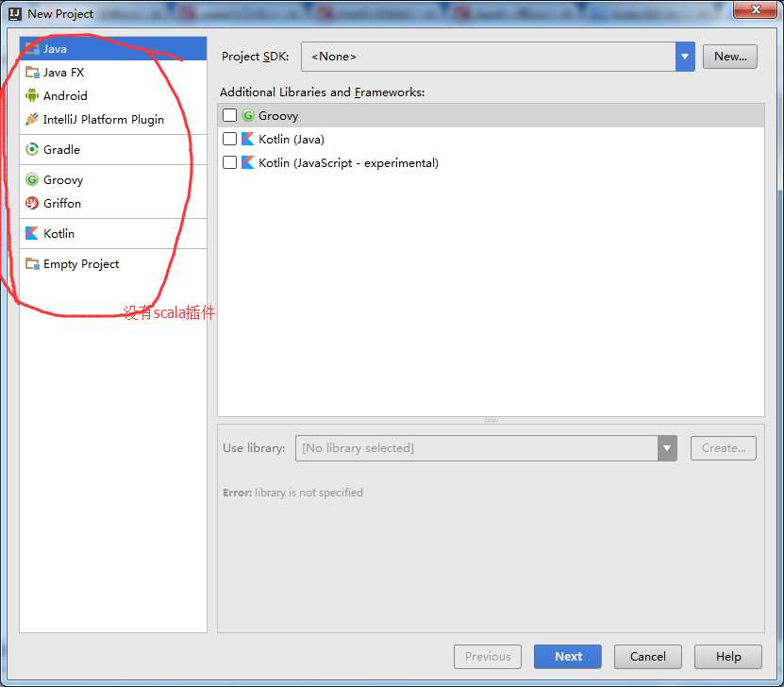The height and width of the screenshot is (687, 784).
Task: Open the Use library dropdown arrow
Action: click(x=667, y=448)
